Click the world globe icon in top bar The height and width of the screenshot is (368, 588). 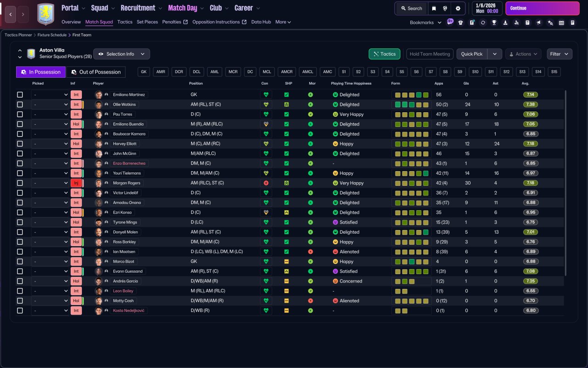pyautogui.click(x=445, y=8)
